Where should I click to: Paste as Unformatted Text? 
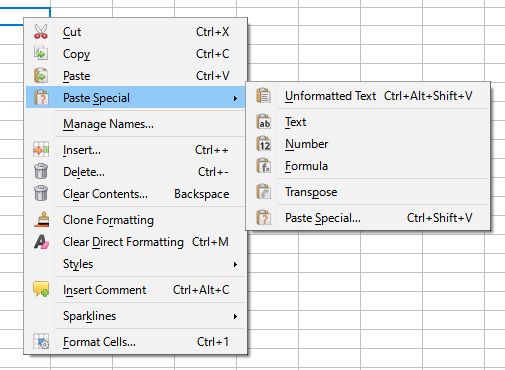pyautogui.click(x=368, y=96)
